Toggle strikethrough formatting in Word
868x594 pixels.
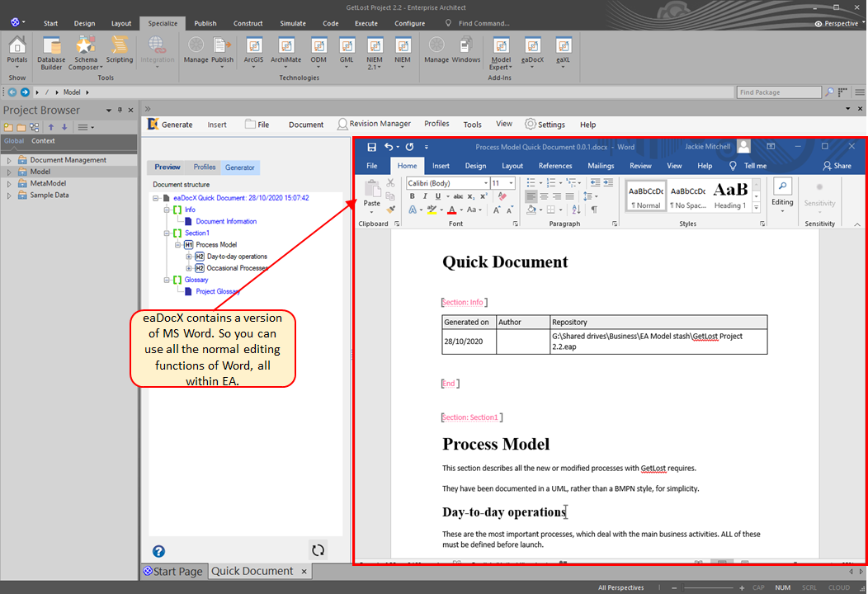pyautogui.click(x=458, y=196)
